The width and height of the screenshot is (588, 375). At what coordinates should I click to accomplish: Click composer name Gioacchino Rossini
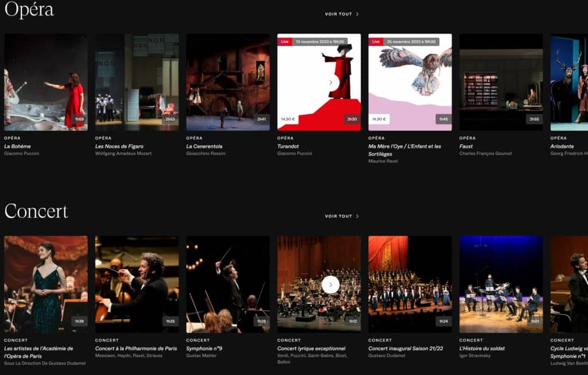(x=206, y=153)
